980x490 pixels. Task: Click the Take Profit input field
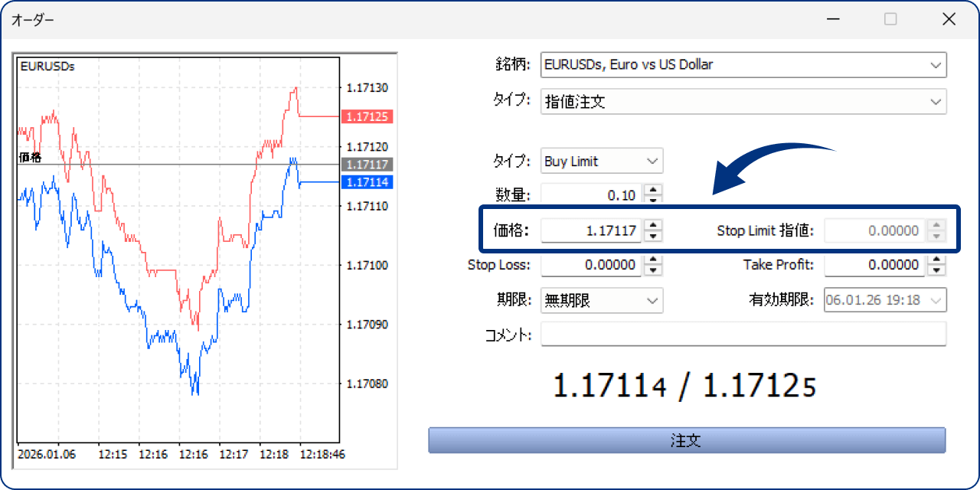(x=875, y=265)
